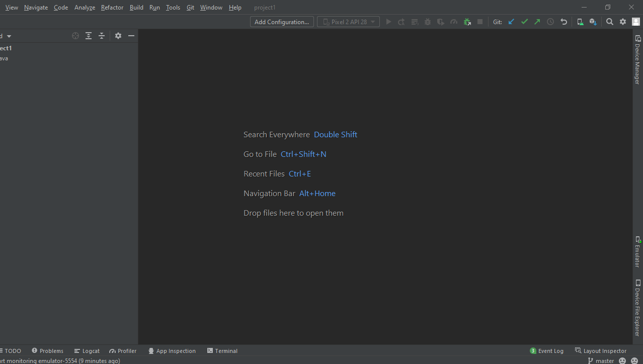Toggle the Emulator side tool window

tap(637, 251)
